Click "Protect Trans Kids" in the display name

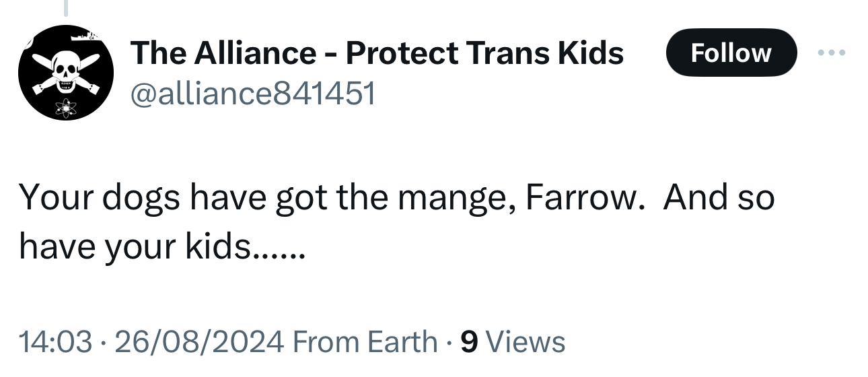point(484,53)
